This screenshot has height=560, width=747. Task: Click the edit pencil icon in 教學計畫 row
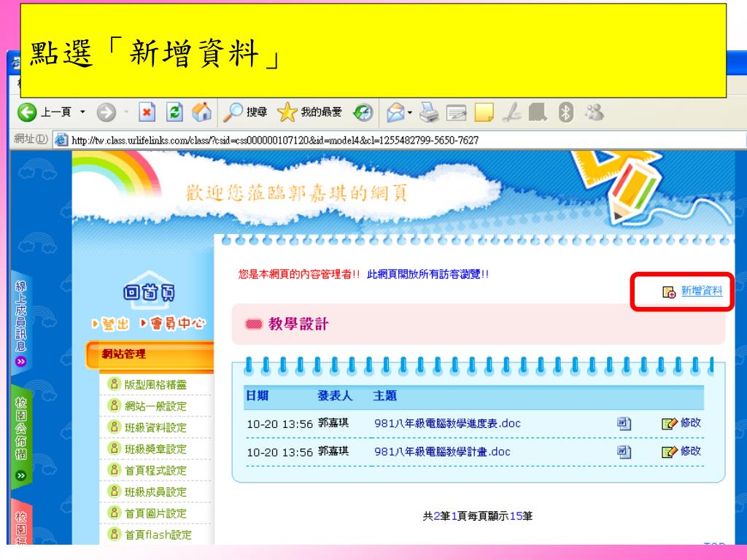pyautogui.click(x=670, y=452)
